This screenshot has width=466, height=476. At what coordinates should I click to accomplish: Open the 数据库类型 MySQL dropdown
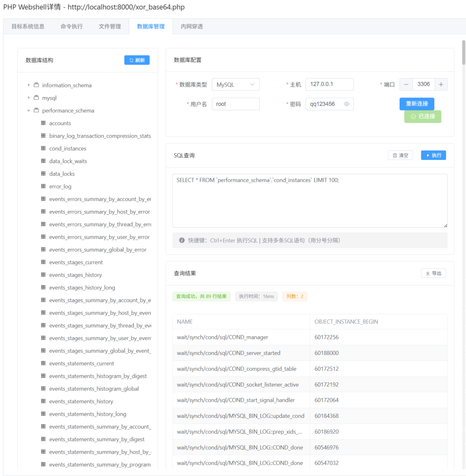pos(236,85)
